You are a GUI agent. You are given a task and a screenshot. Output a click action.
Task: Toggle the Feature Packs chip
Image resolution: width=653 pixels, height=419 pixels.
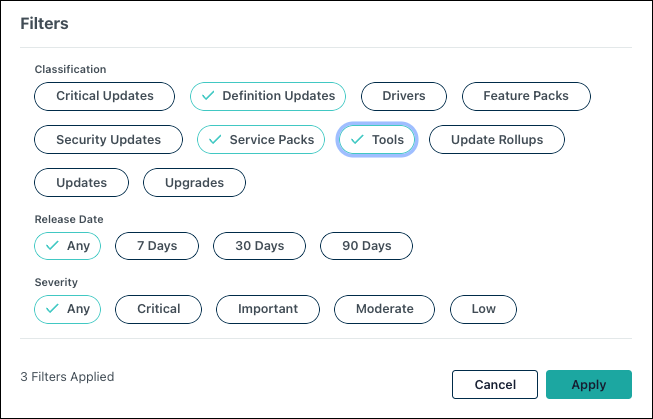pos(526,96)
